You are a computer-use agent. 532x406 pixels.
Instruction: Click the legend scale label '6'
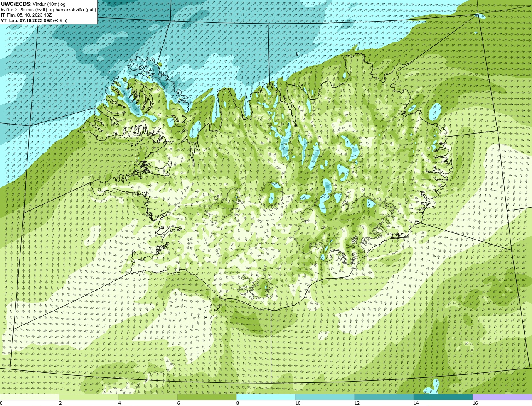click(178, 403)
